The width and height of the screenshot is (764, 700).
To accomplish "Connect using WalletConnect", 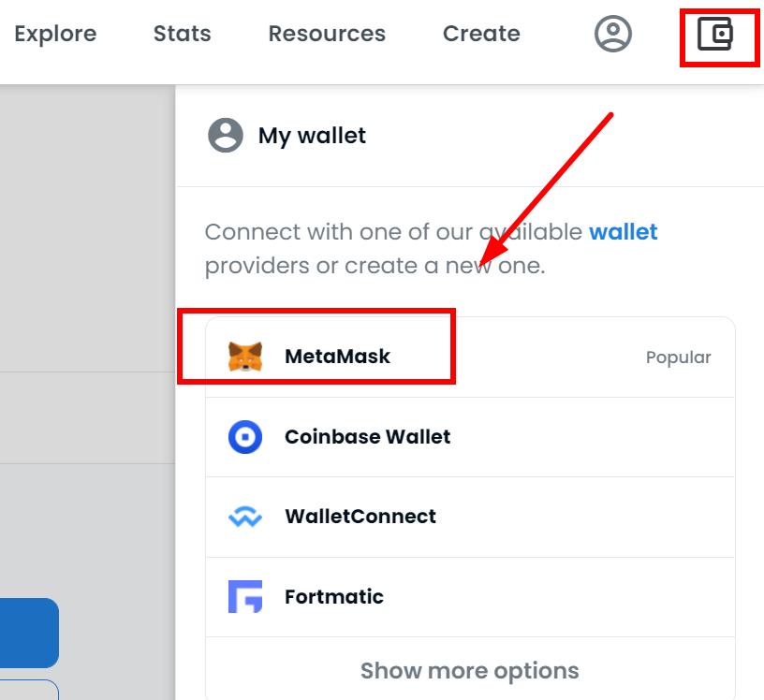I will [x=470, y=517].
